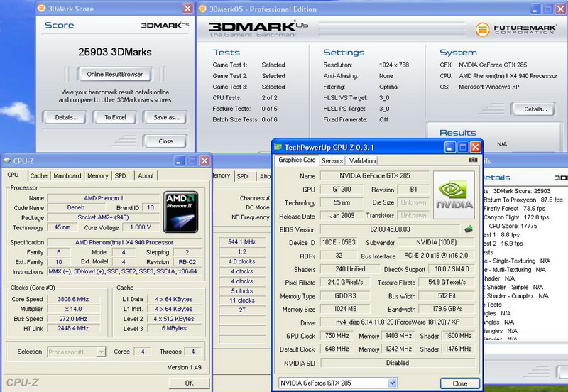Click the 3DMark Score title bar icon
The width and height of the screenshot is (568, 392).
[x=42, y=8]
